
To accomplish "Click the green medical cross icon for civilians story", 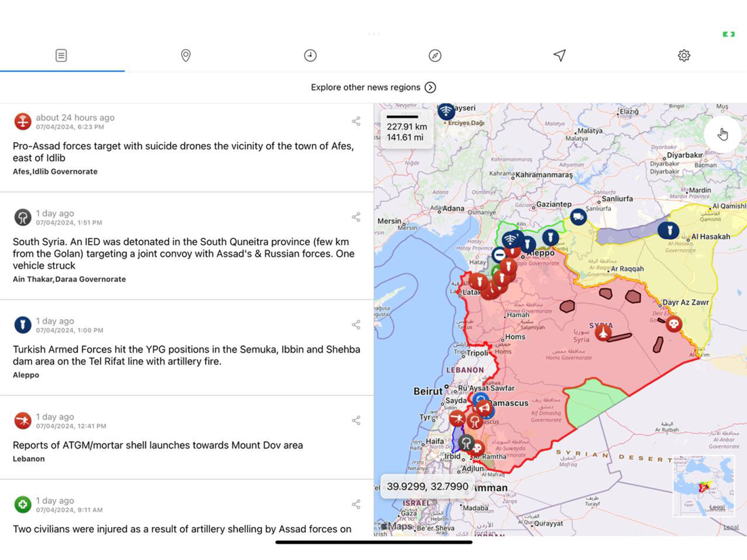I will (x=22, y=505).
